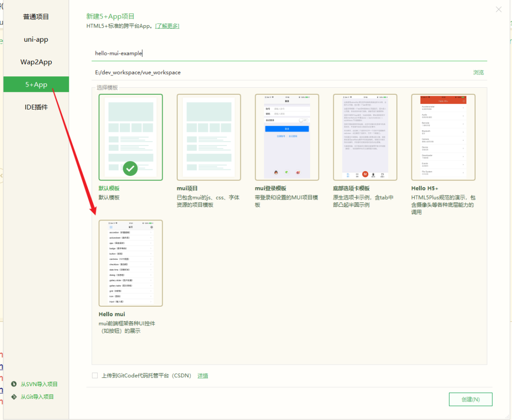Open the 详情 link
Viewport: 512px width, 420px height.
point(203,375)
